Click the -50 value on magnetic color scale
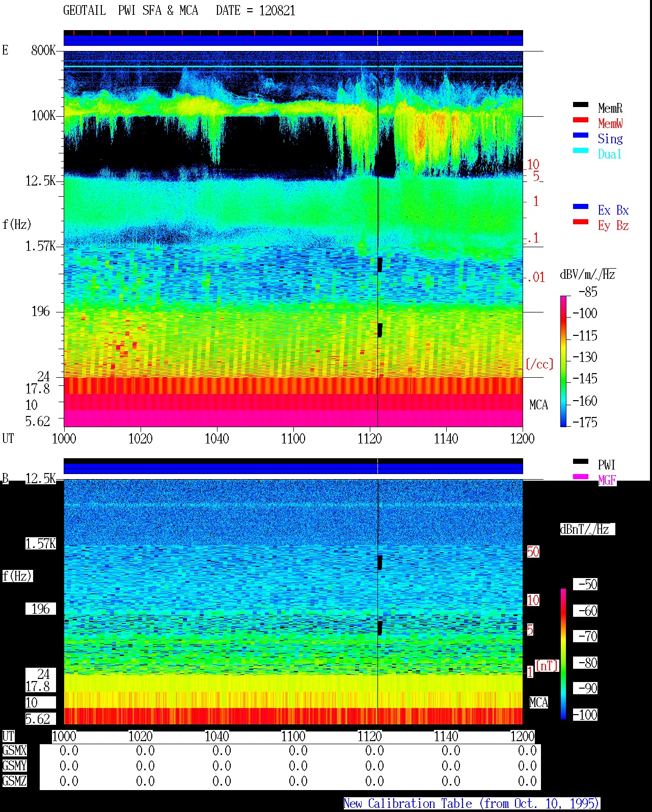652x812 pixels. (585, 584)
